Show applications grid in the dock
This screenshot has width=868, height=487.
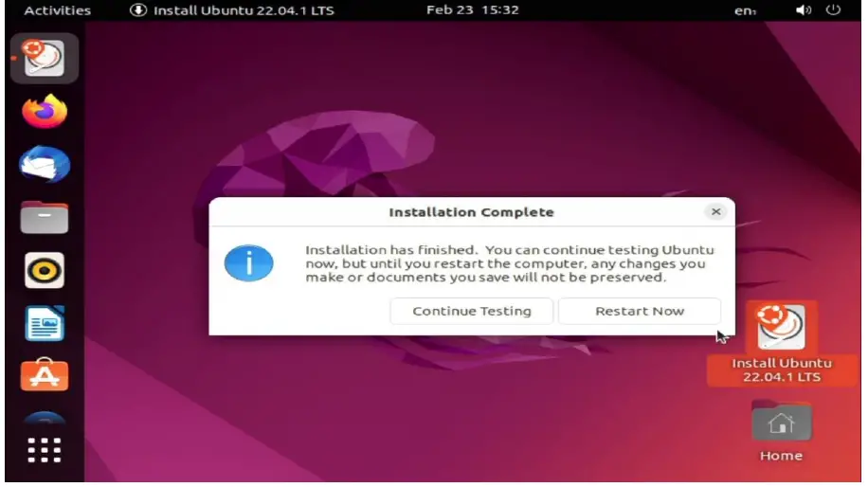tap(45, 450)
